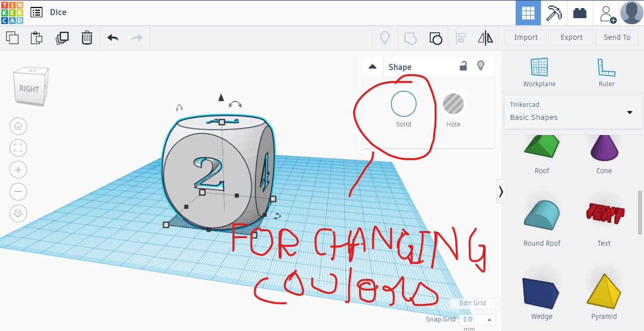Open the Solid color picker circle
The image size is (644, 331).
[404, 103]
